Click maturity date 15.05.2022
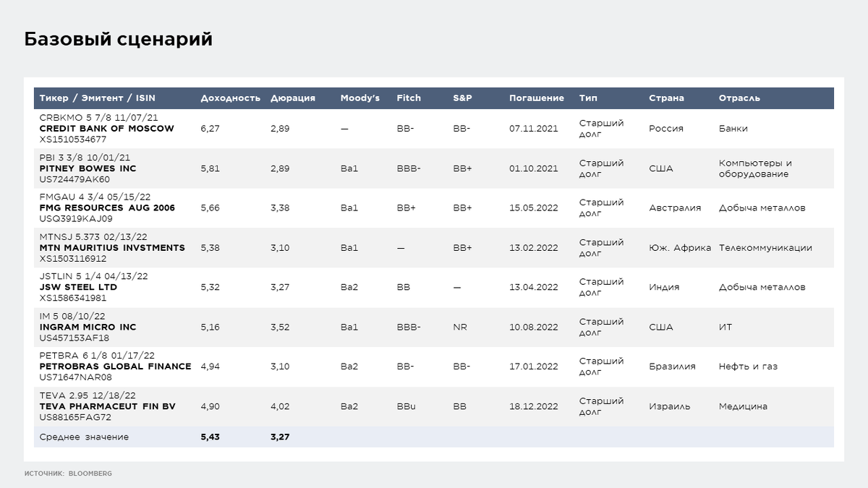 [534, 208]
